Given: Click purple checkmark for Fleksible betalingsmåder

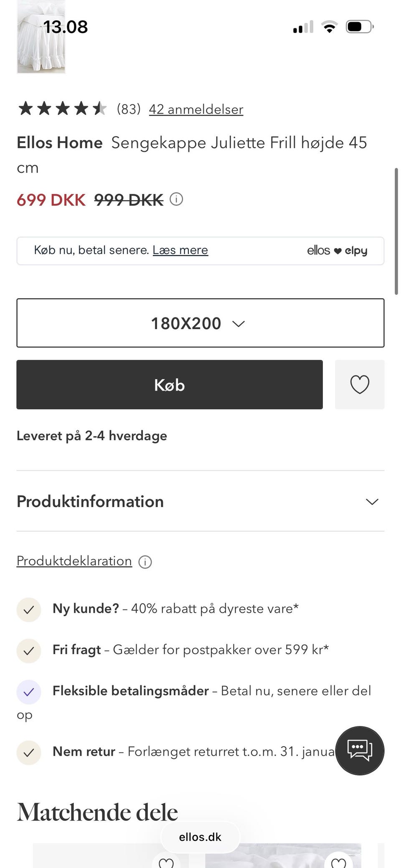Looking at the screenshot, I should 28,692.
